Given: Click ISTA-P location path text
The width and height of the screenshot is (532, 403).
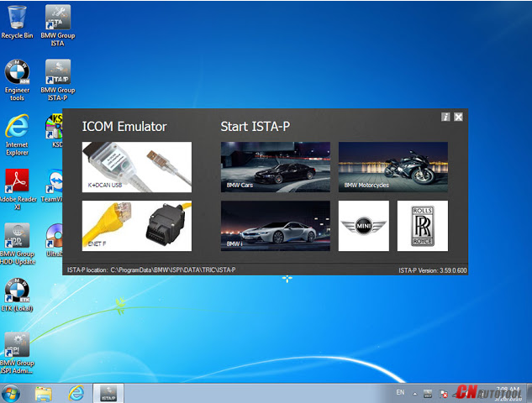Looking at the screenshot, I should (151, 270).
